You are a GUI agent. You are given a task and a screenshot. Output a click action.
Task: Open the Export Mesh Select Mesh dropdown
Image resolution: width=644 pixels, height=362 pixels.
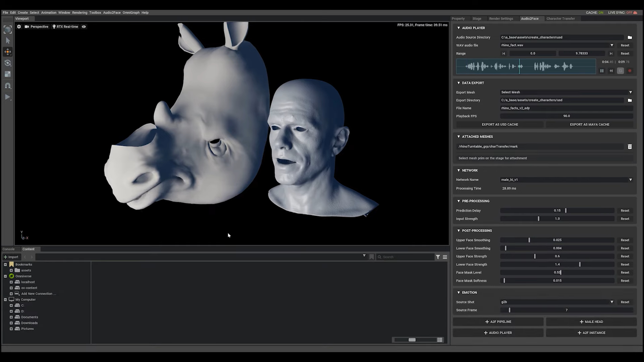[566, 92]
